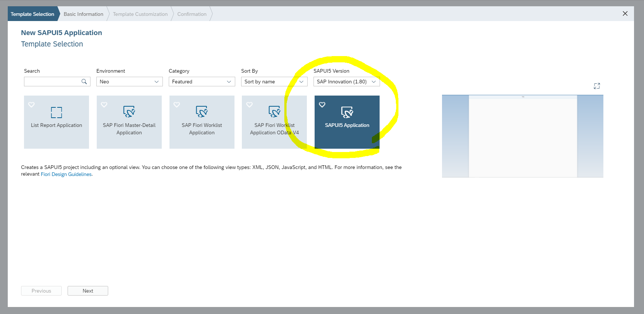Click the template preview thumbnail
The height and width of the screenshot is (314, 644).
click(x=523, y=136)
